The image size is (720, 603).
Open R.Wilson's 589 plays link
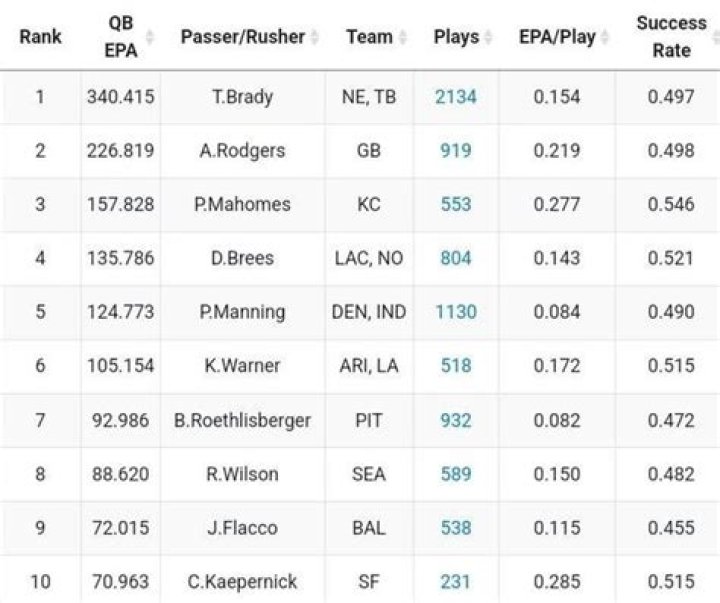(456, 474)
